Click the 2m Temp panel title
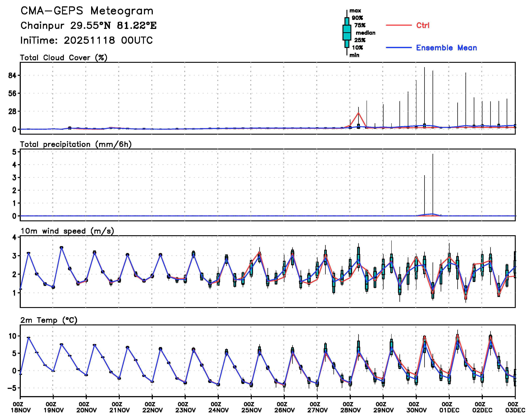The width and height of the screenshot is (532, 420). click(49, 320)
